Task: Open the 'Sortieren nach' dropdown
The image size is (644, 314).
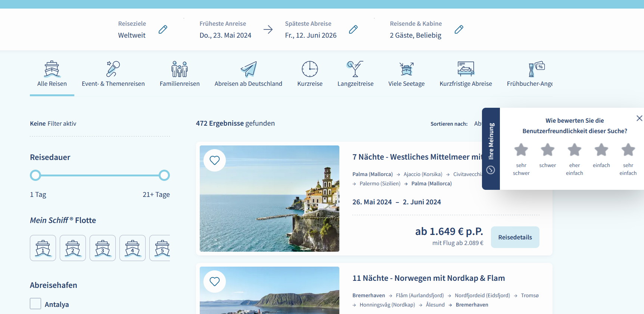Action: click(477, 123)
